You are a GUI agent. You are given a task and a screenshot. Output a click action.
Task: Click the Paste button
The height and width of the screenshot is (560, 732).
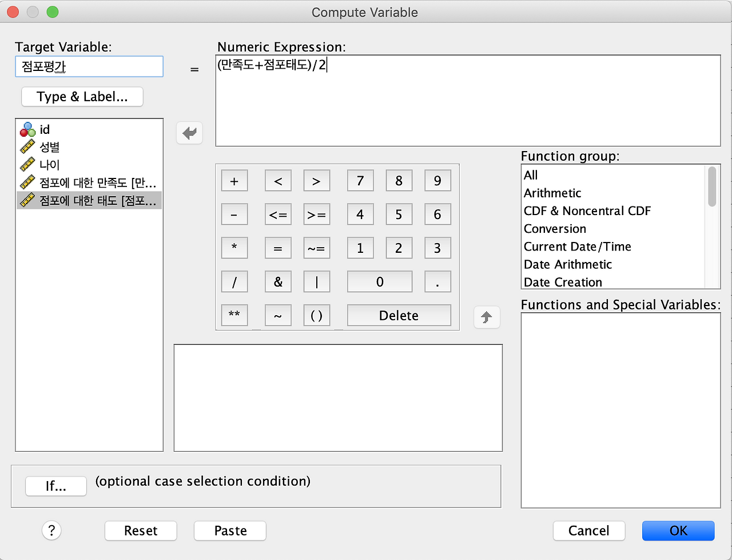pos(230,530)
